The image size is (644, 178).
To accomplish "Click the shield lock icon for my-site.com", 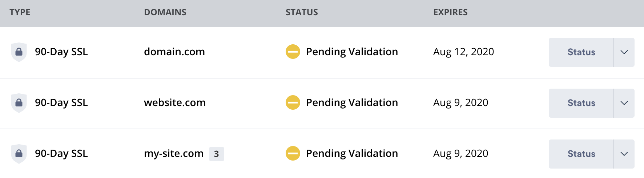I will click(x=19, y=154).
